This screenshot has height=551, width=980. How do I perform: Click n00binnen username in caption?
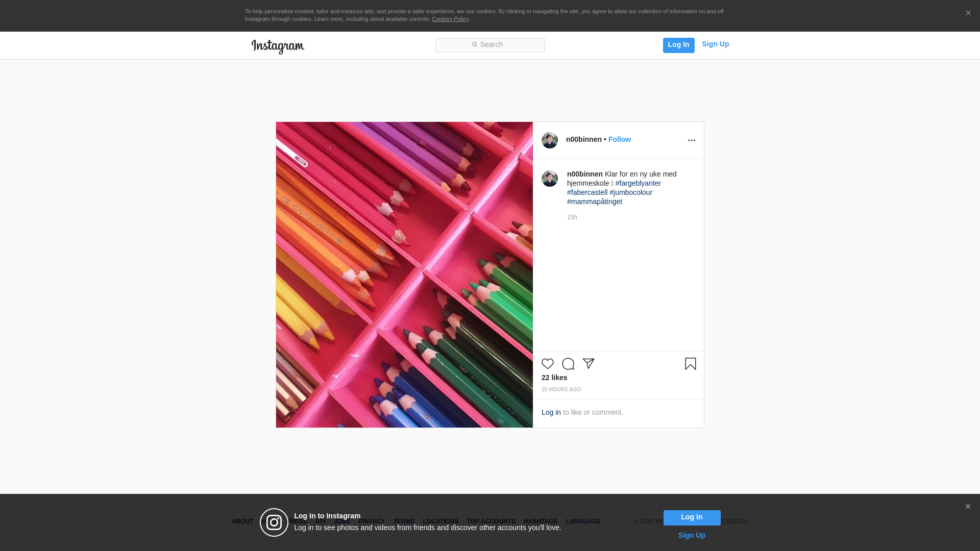[584, 174]
